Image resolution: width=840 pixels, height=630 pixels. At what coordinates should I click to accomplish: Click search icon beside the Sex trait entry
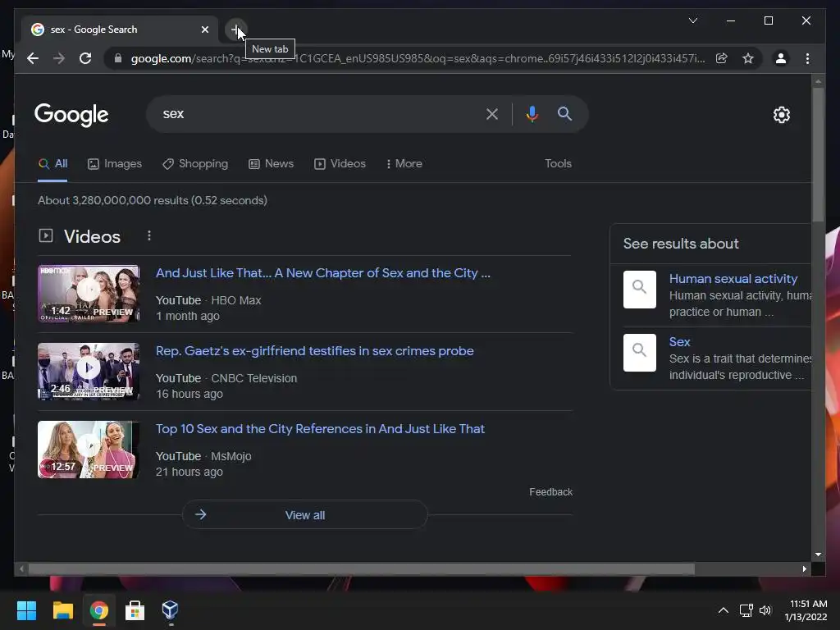tap(640, 353)
